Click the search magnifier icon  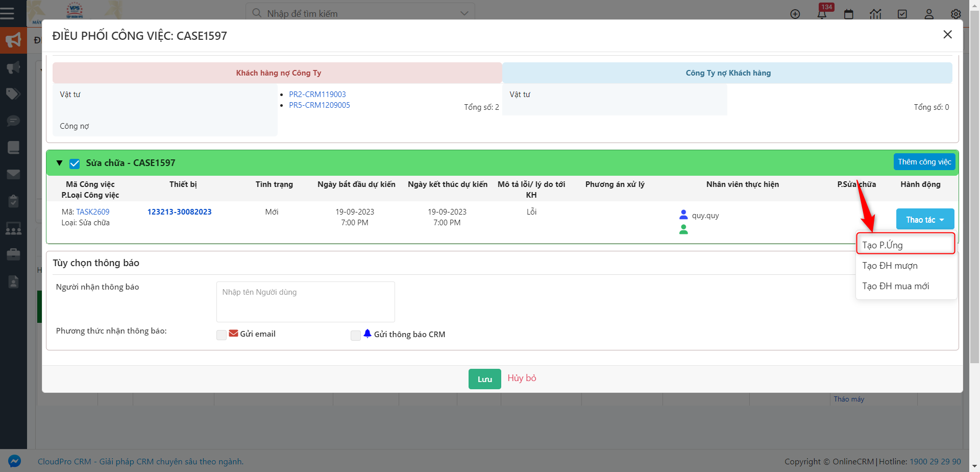[257, 13]
